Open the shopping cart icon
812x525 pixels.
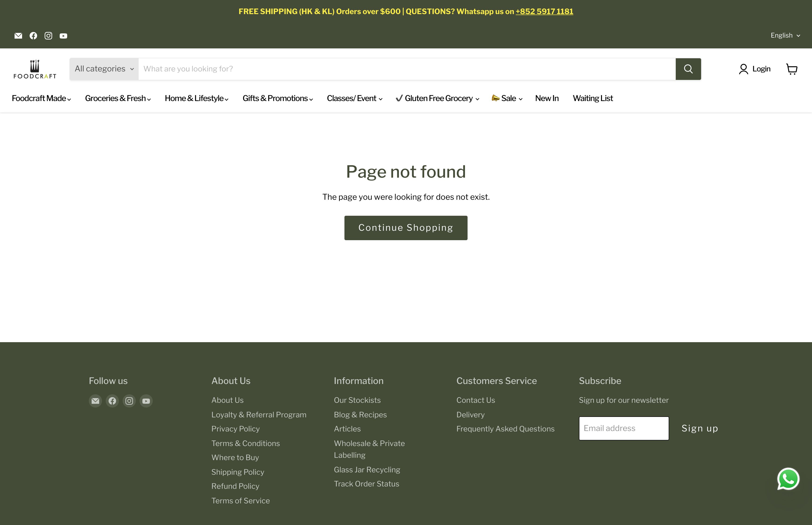coord(792,69)
